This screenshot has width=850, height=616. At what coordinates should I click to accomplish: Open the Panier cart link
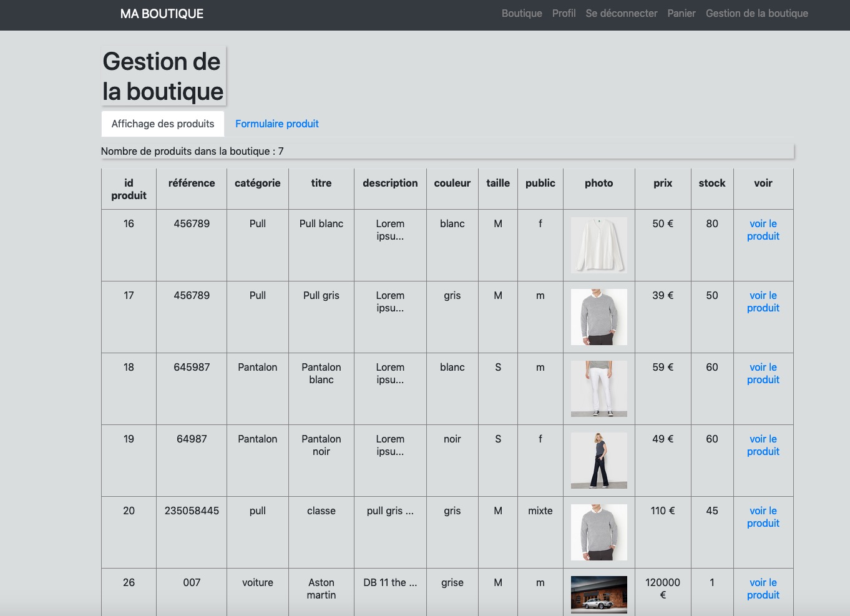681,14
